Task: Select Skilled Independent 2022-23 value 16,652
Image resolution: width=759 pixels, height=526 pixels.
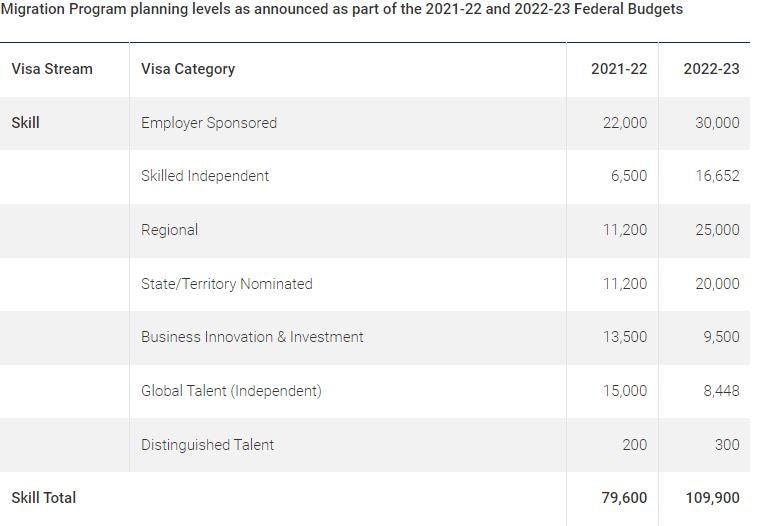Action: (717, 176)
